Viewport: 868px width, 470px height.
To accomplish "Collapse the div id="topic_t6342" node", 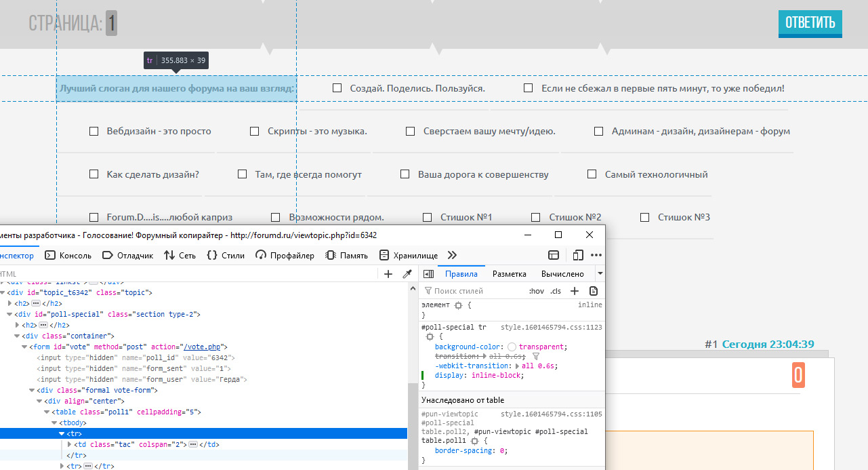I will pos(3,293).
